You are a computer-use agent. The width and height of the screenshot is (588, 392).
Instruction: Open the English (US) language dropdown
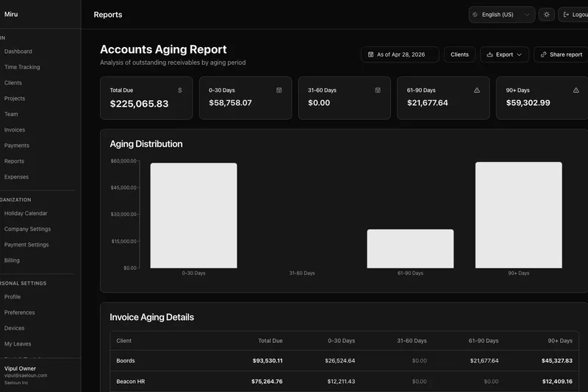(x=502, y=15)
